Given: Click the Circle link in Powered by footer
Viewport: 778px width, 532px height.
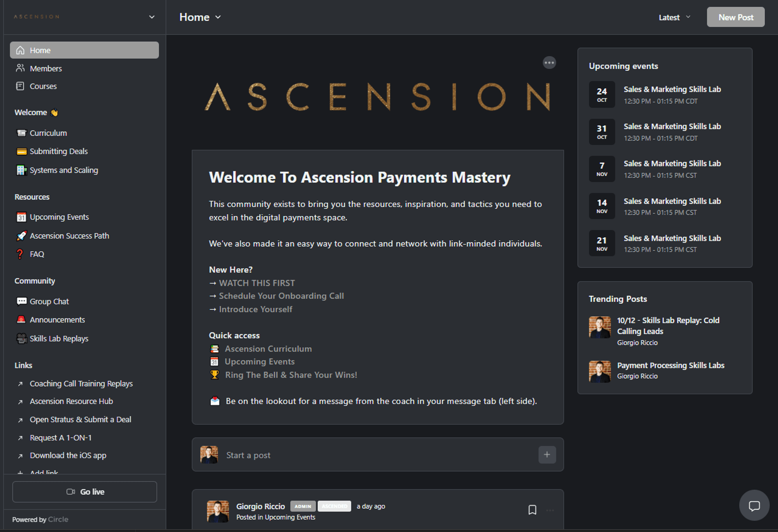Looking at the screenshot, I should pos(58,519).
